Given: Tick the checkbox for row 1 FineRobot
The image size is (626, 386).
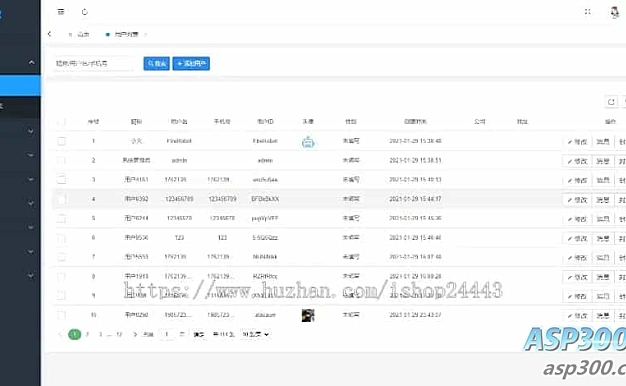Looking at the screenshot, I should click(61, 141).
